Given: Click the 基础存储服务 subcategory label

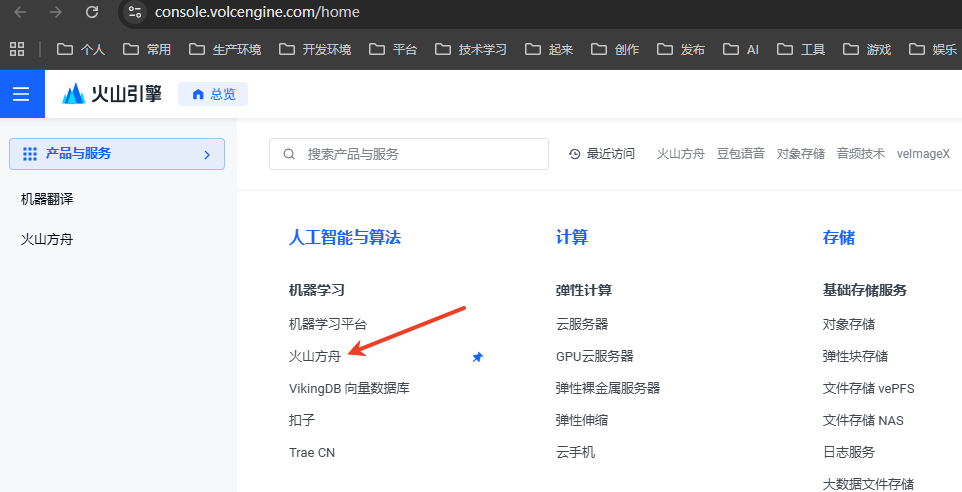Looking at the screenshot, I should (x=864, y=290).
